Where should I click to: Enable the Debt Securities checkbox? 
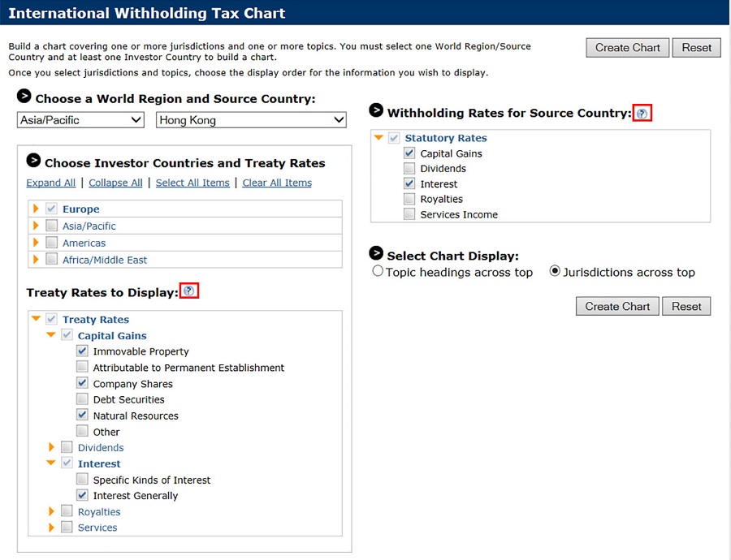pyautogui.click(x=82, y=399)
